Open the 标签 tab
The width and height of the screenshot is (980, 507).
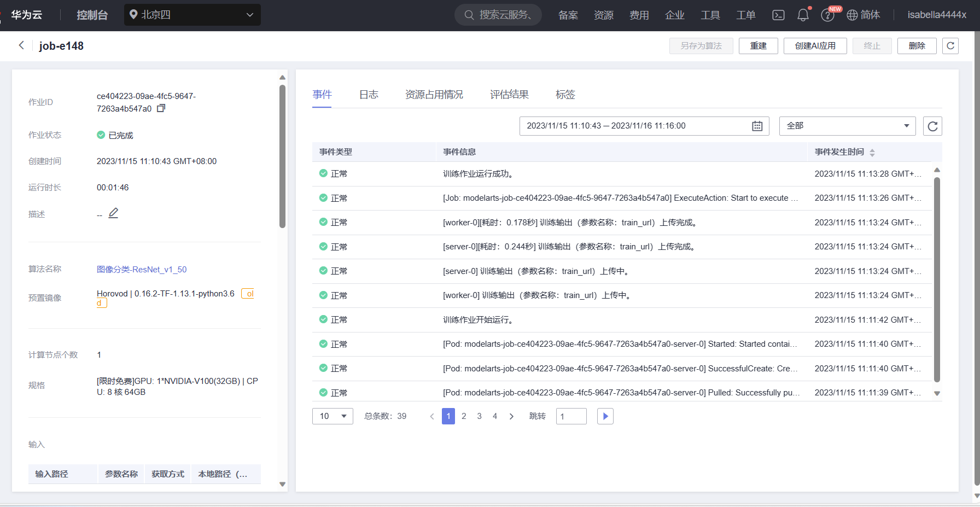tap(565, 95)
